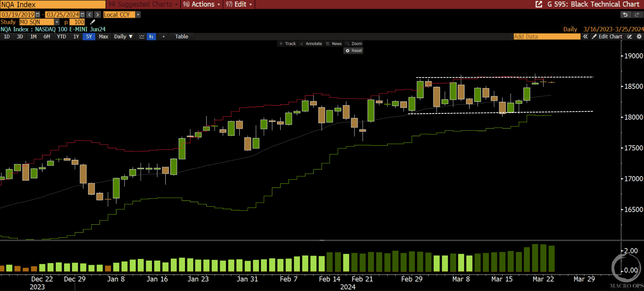Screen dimensions: 644x291
Task: Switch to line chart type
Action: pyautogui.click(x=142, y=36)
